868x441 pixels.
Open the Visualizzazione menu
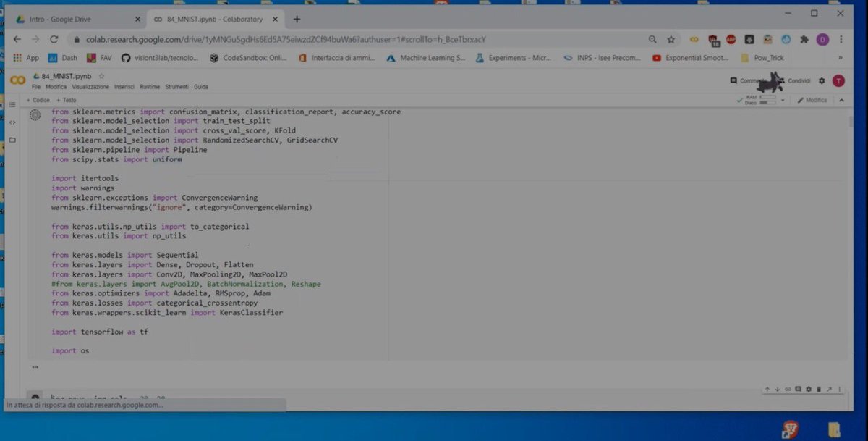[x=90, y=87]
